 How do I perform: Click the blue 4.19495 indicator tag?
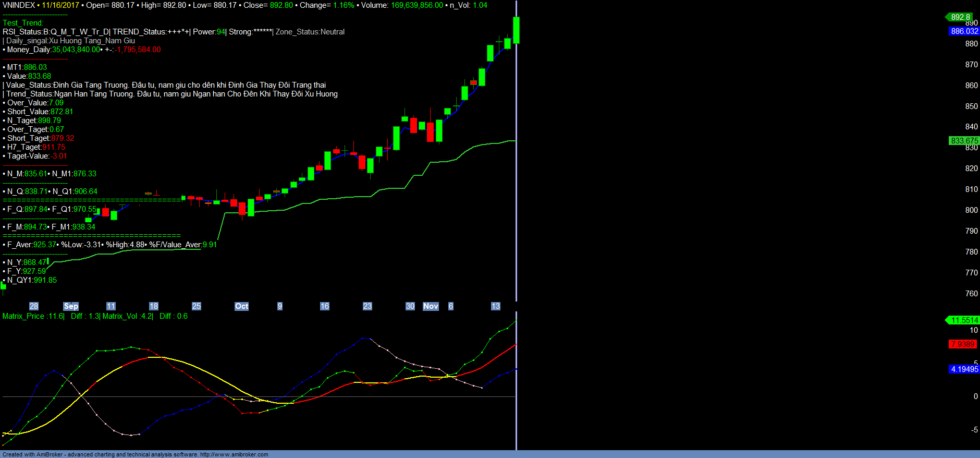click(x=964, y=369)
